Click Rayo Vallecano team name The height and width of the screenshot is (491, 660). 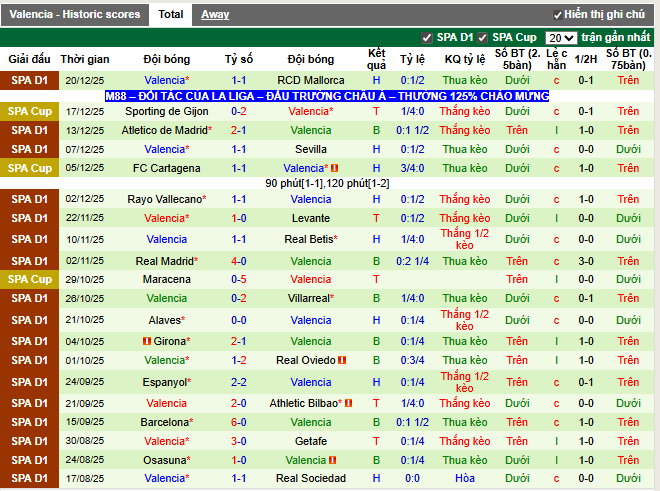[165, 199]
